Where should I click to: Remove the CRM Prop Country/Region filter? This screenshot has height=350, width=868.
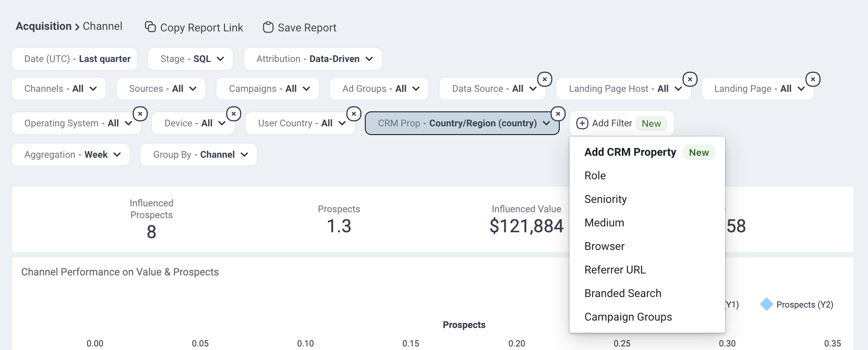(558, 114)
